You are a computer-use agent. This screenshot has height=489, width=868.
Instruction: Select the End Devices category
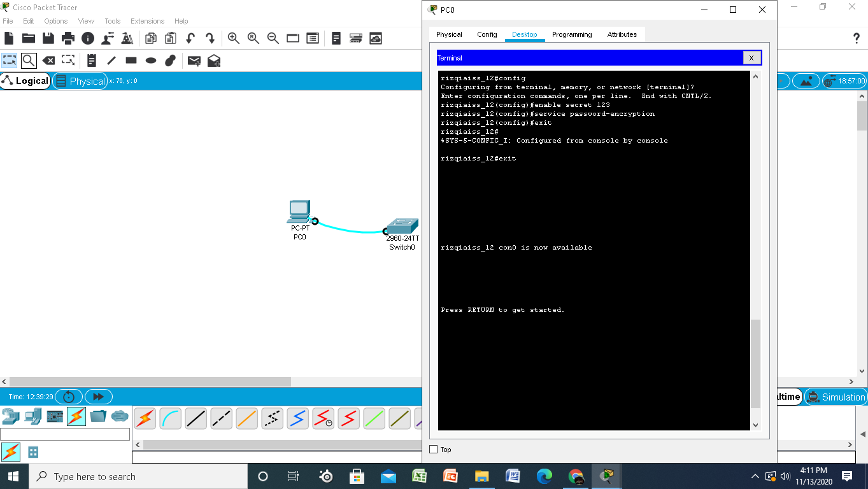pyautogui.click(x=32, y=416)
